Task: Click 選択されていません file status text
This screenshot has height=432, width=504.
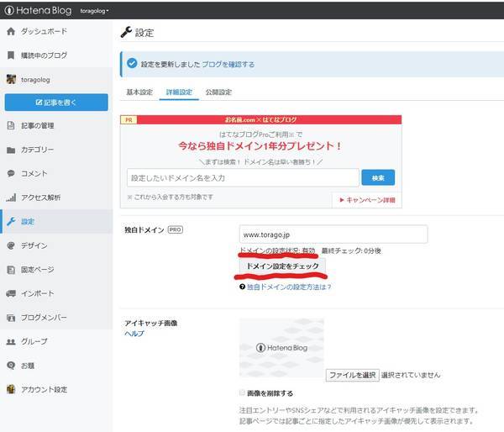Action: [411, 375]
